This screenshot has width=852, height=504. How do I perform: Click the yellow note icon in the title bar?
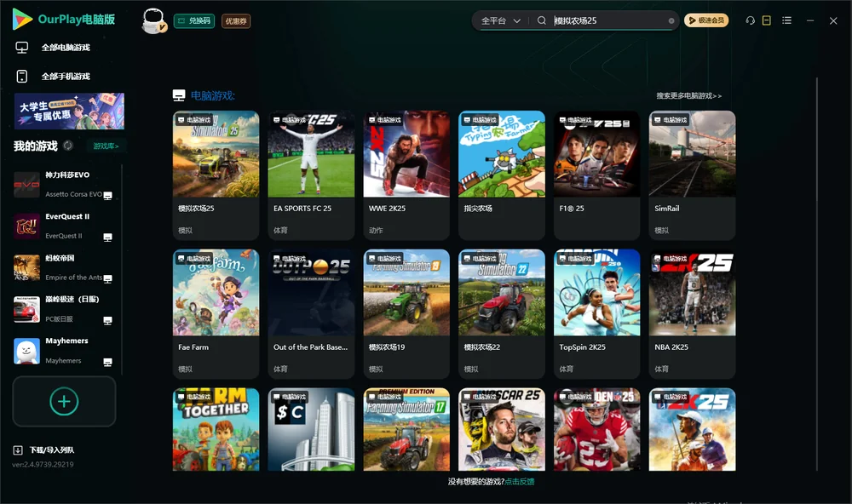[x=767, y=20]
